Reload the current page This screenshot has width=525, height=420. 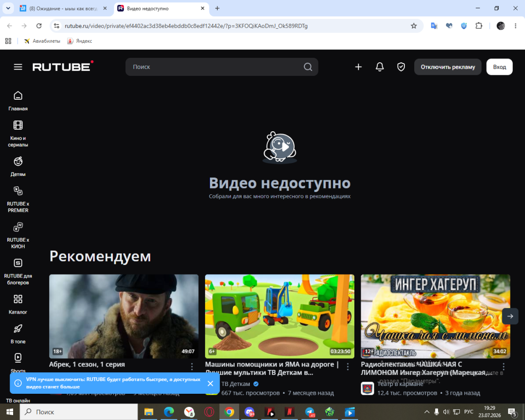coord(39,26)
